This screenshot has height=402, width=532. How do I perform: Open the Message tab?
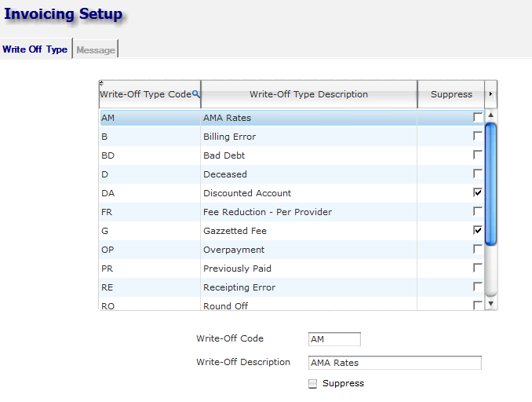[96, 50]
